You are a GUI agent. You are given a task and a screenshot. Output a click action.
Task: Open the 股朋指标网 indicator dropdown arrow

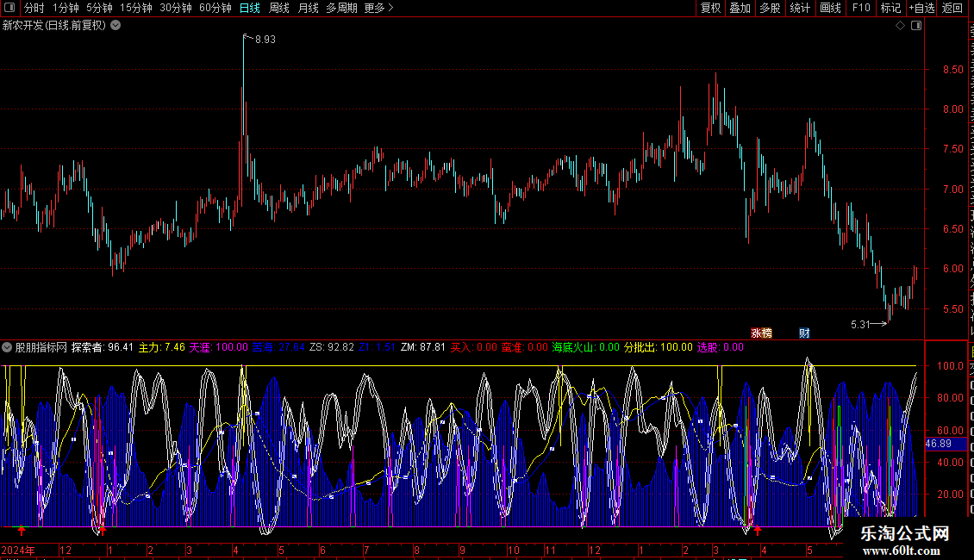coord(7,348)
